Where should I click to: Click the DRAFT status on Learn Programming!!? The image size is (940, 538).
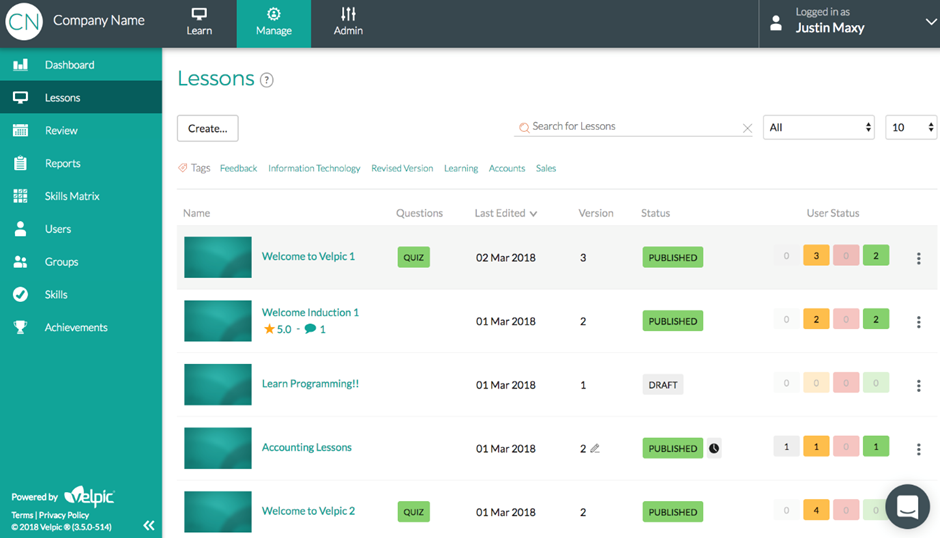[x=663, y=384]
